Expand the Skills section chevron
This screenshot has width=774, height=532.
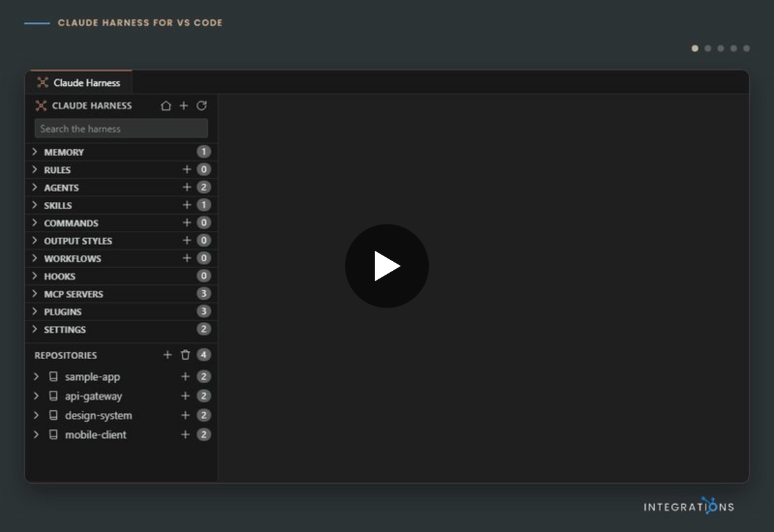[x=35, y=205]
